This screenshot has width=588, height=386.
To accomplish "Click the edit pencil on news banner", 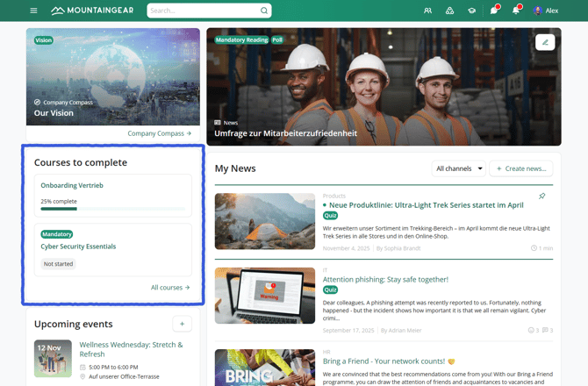I will (x=544, y=42).
